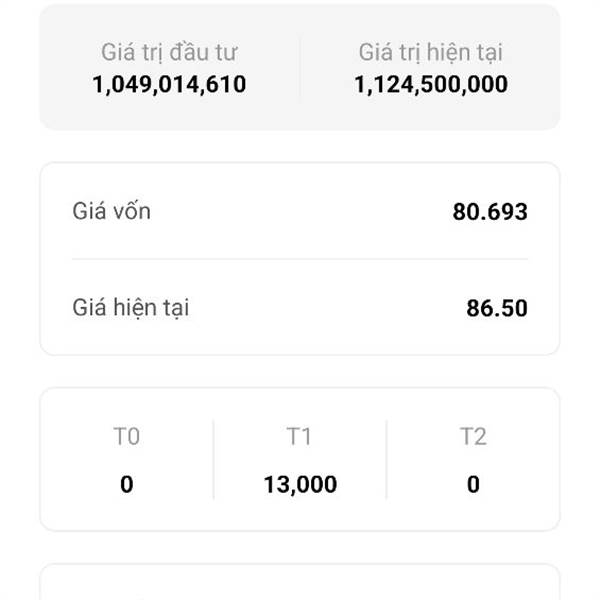The image size is (600, 600).
Task: Tap the "Giá trị đầu tư" label
Action: point(169,52)
